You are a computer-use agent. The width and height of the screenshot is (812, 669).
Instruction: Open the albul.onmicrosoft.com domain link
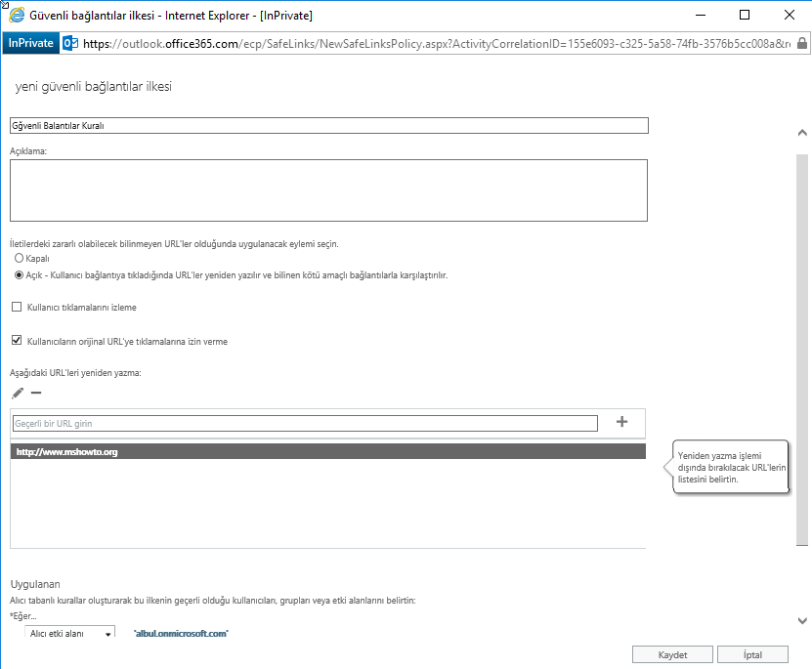tap(181, 633)
